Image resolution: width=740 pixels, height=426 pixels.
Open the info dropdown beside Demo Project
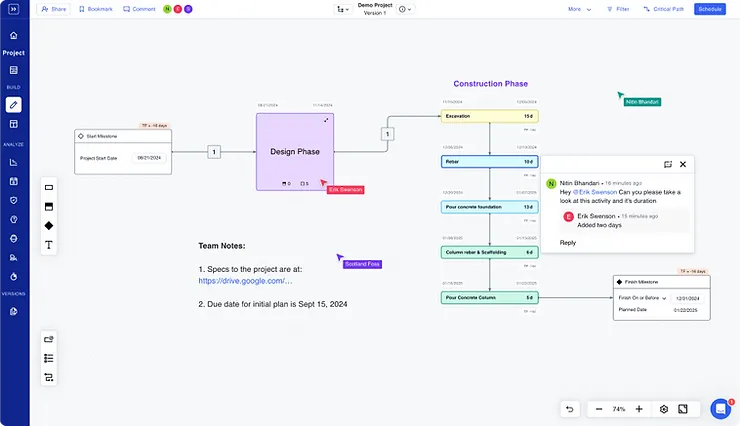click(x=405, y=9)
